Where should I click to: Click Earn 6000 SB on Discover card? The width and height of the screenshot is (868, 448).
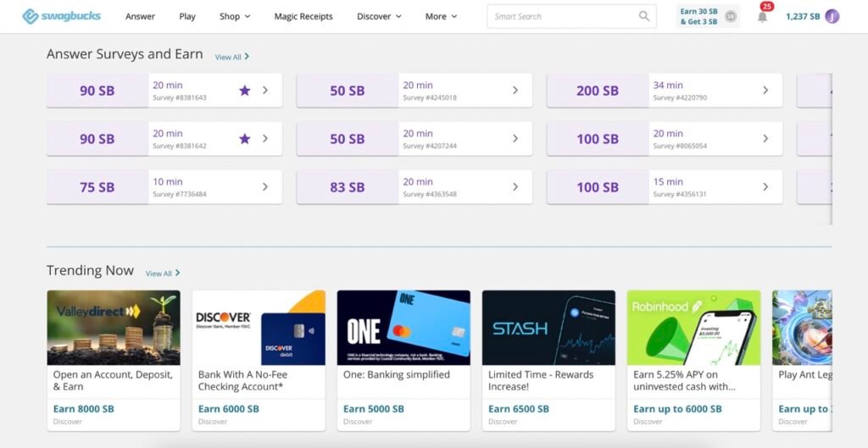coord(229,409)
